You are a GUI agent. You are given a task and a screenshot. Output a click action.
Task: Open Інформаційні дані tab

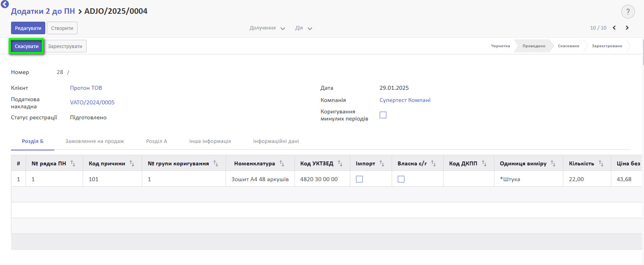(276, 141)
